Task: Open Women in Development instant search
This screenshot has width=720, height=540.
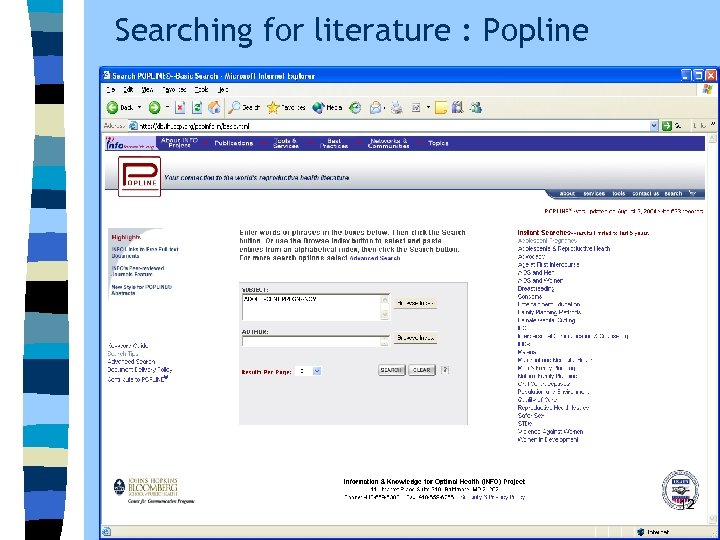Action: pyautogui.click(x=548, y=439)
